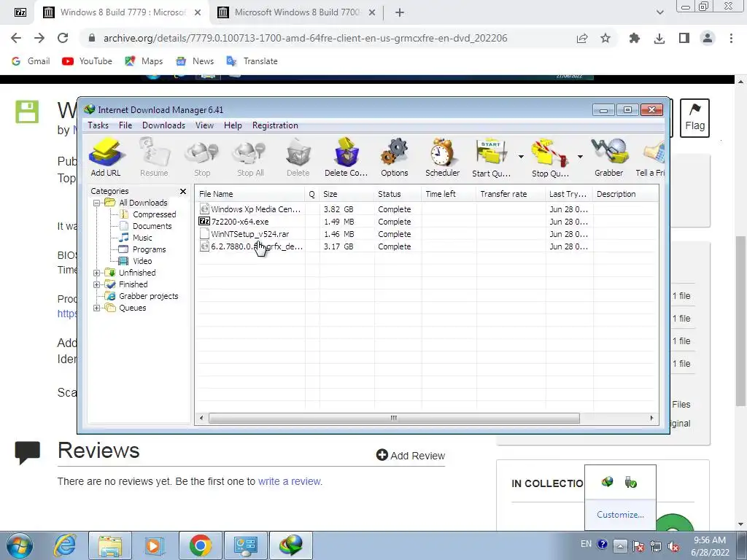
Task: Click the Stop toolbar icon in IDM
Action: (x=202, y=157)
